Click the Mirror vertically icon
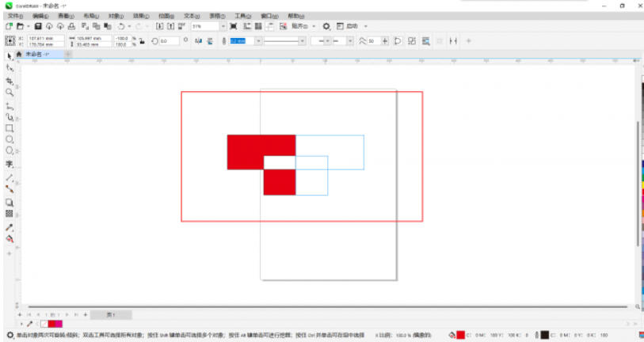The width and height of the screenshot is (644, 342). point(210,41)
